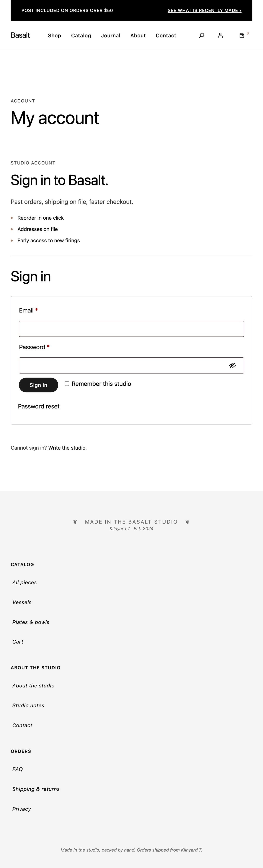Go to the Catalog menu item
The image size is (263, 868).
pyautogui.click(x=81, y=36)
